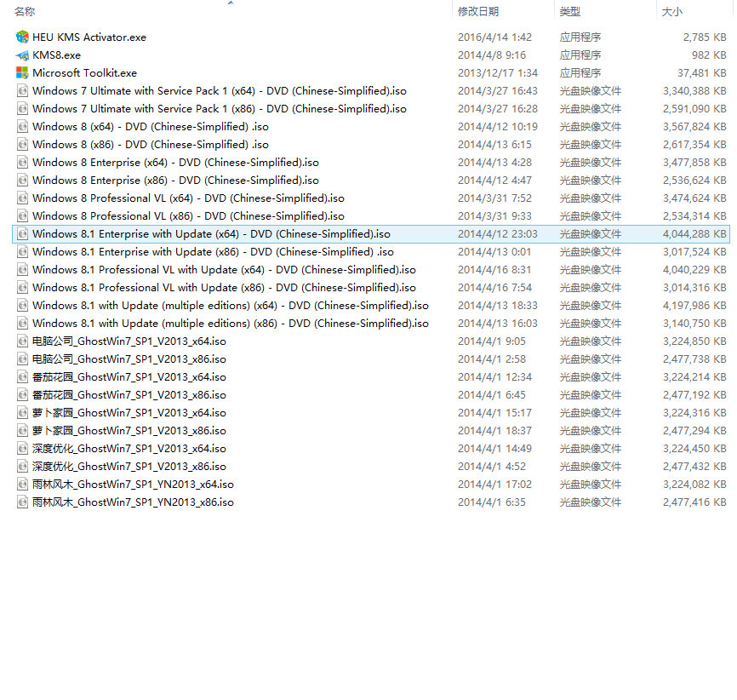
Task: Click the ISO icon of Windows 8.1 Professional VL x64
Action: pos(22,270)
